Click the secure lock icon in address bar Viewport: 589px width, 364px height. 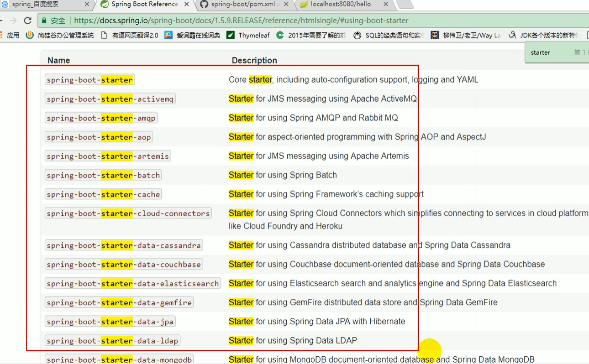(x=44, y=21)
